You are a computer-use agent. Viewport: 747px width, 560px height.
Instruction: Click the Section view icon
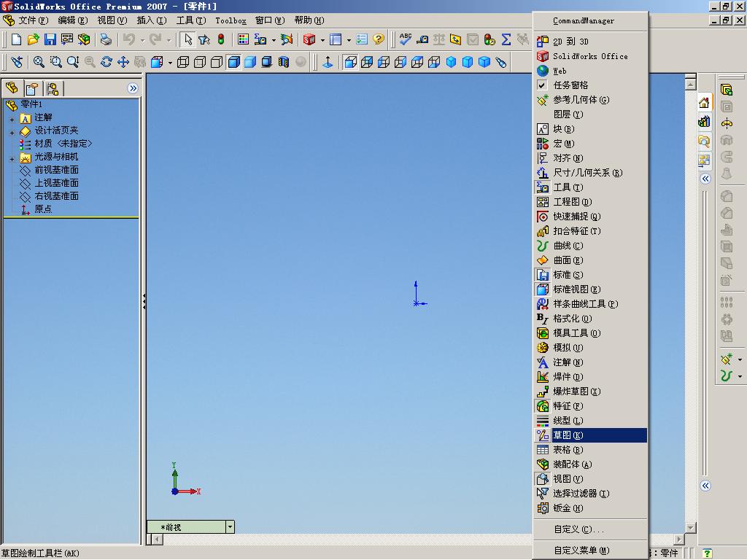284,62
